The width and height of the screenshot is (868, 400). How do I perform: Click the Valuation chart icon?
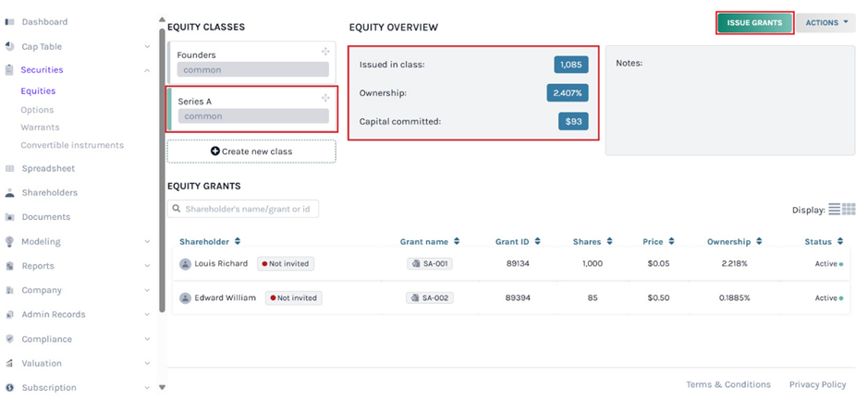tap(9, 363)
